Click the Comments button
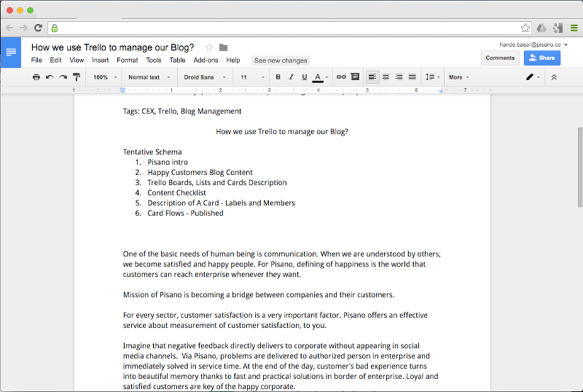The image size is (583, 392). coord(500,58)
